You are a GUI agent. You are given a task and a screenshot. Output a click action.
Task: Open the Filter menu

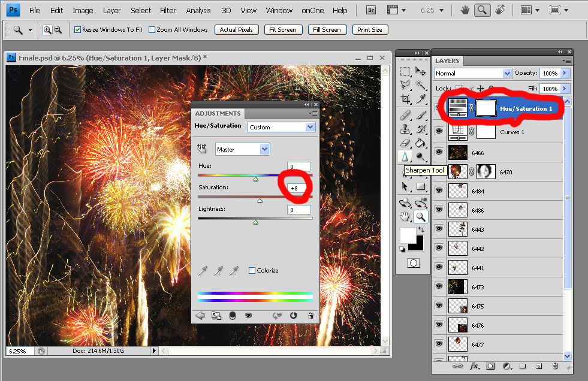(x=168, y=10)
